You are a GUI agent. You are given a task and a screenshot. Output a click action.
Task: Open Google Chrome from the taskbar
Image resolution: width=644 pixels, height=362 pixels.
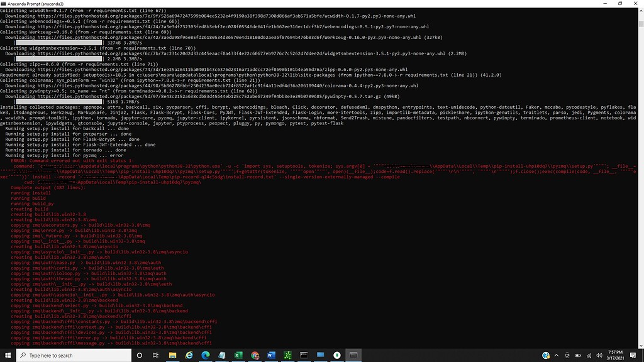(x=255, y=354)
